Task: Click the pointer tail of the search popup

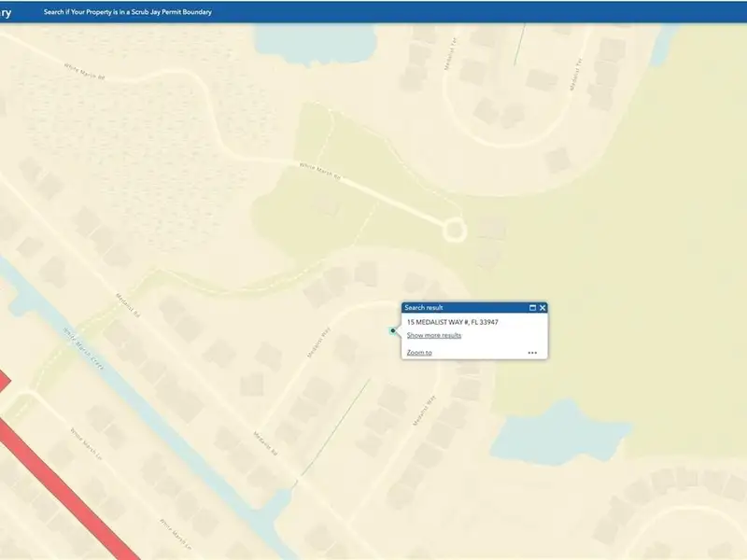Action: pyautogui.click(x=399, y=329)
